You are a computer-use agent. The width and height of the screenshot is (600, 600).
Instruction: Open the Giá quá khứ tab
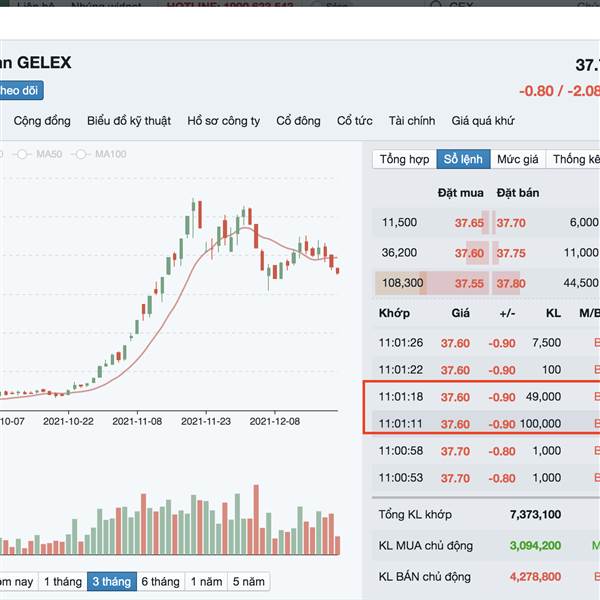pos(483,121)
